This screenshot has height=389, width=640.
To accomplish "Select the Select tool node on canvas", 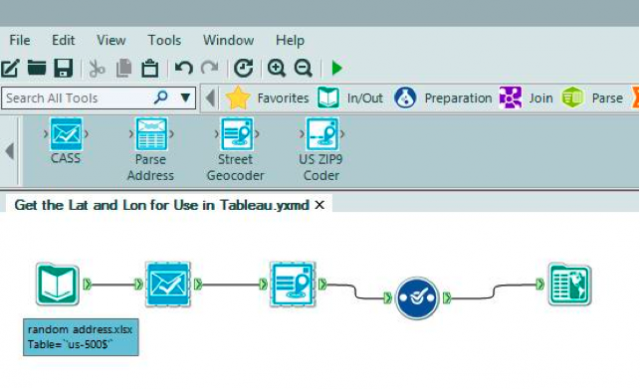I will point(417,298).
